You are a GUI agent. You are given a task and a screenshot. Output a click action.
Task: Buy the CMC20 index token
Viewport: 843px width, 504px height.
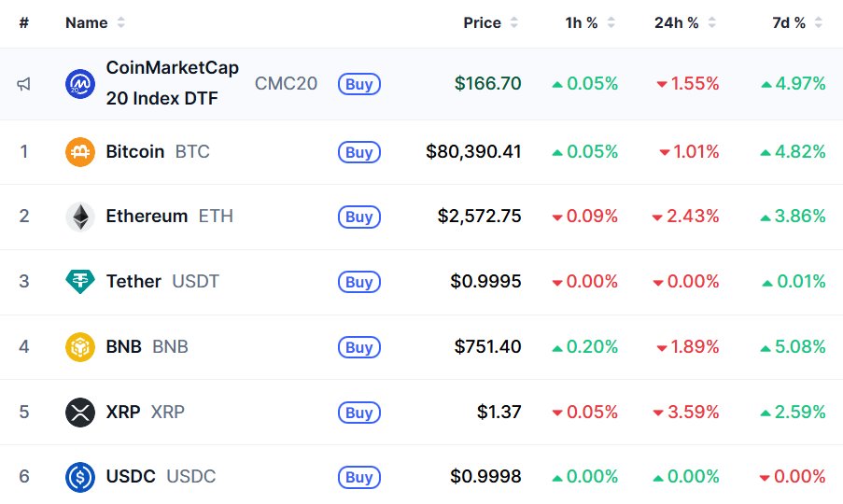(359, 84)
